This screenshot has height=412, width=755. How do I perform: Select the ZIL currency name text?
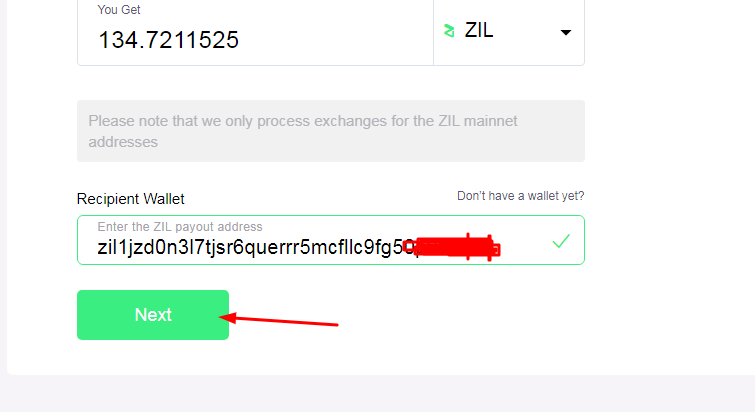479,30
